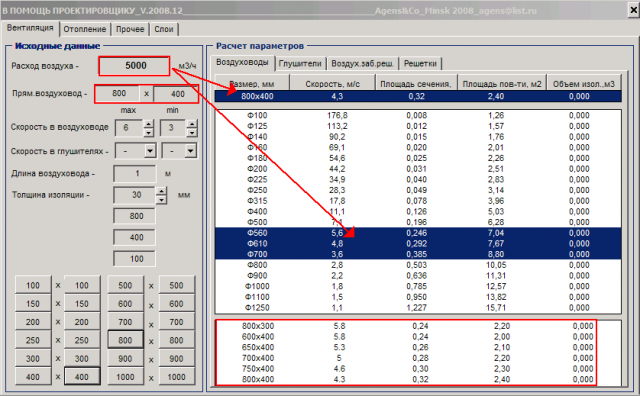640x396 pixels.
Task: Open second silencer speed dropdown
Action: tap(190, 151)
